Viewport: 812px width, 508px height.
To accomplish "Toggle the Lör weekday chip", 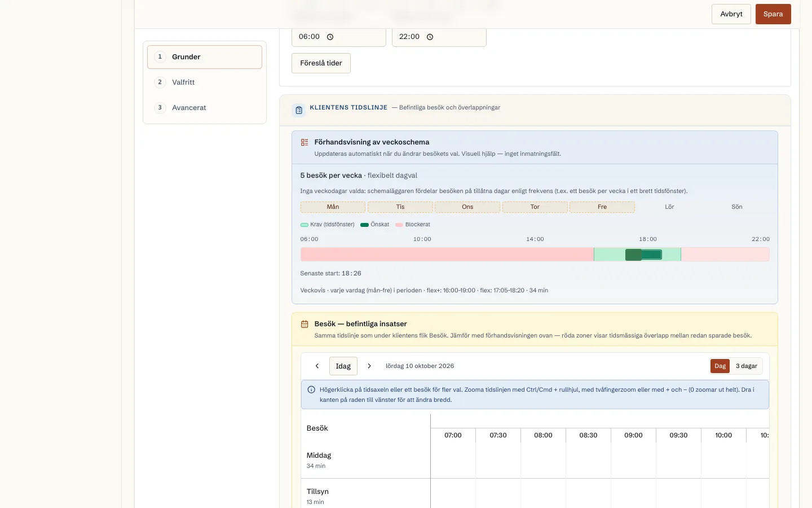I will tap(669, 207).
